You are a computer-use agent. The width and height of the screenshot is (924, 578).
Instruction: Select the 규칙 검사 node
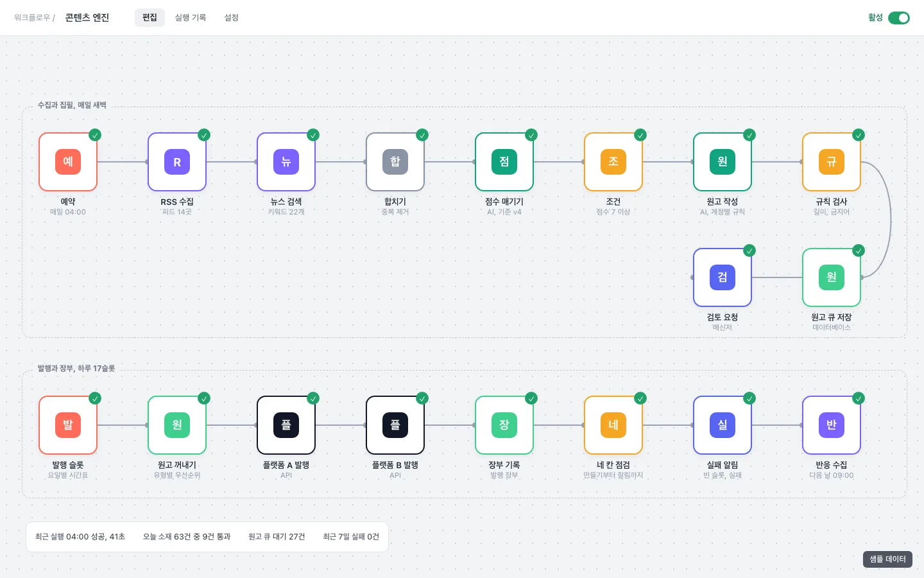[832, 162]
